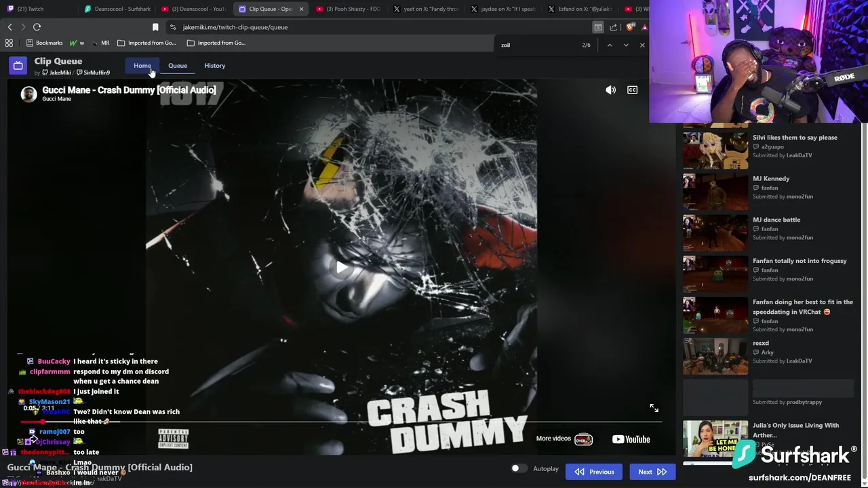Open the browser apps grid icon

pyautogui.click(x=9, y=43)
